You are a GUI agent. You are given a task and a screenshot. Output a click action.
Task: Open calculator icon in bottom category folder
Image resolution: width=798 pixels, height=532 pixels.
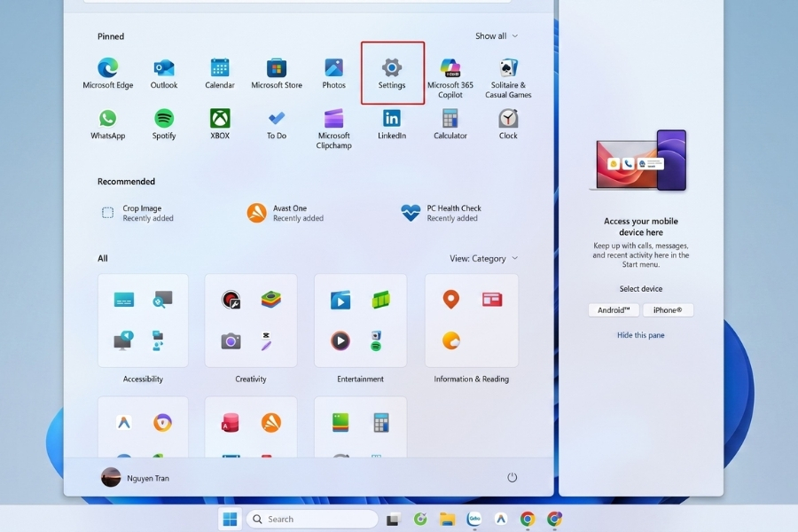381,423
